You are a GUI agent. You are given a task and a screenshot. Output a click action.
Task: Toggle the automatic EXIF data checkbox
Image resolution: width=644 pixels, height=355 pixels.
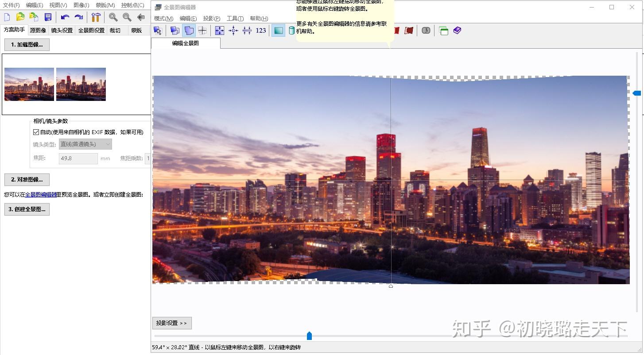(x=36, y=132)
